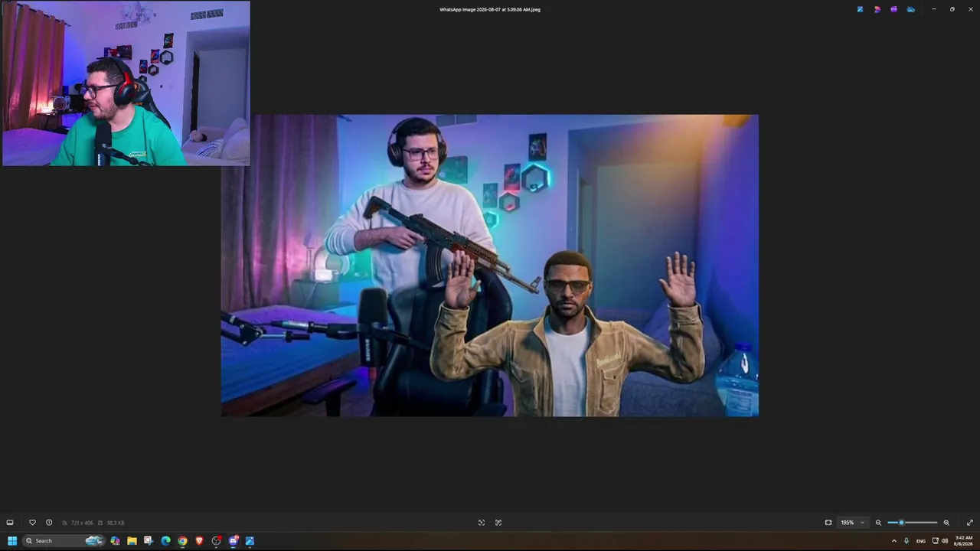This screenshot has height=551, width=980.
Task: Open the 195% zoom level dropdown
Action: (853, 523)
